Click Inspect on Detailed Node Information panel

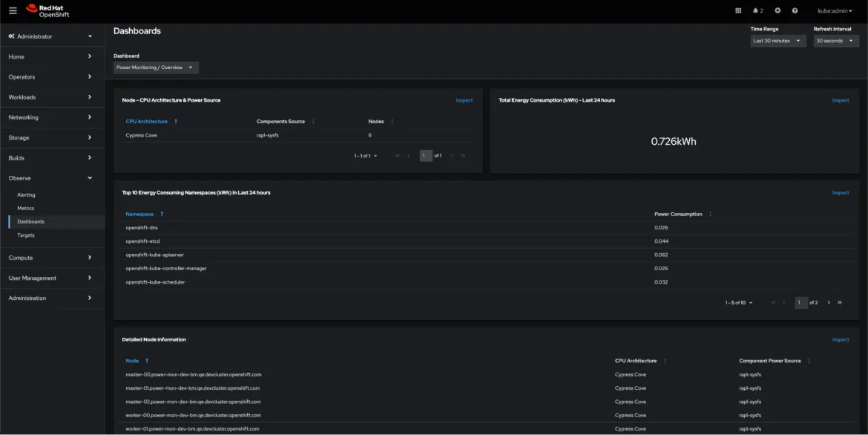(x=840, y=339)
